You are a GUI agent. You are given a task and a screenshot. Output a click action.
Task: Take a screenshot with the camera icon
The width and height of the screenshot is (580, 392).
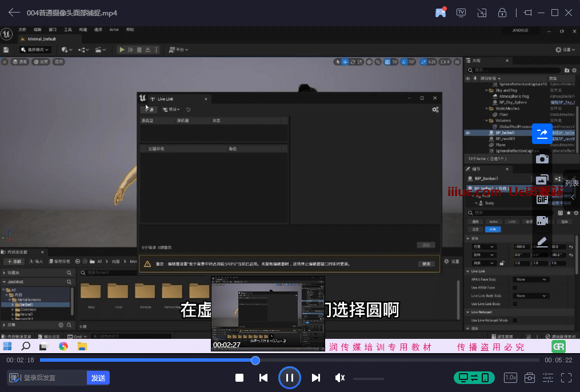[x=542, y=159]
